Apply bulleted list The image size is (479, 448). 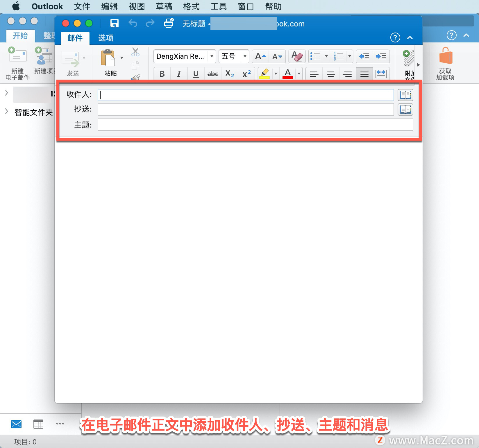[x=315, y=56]
